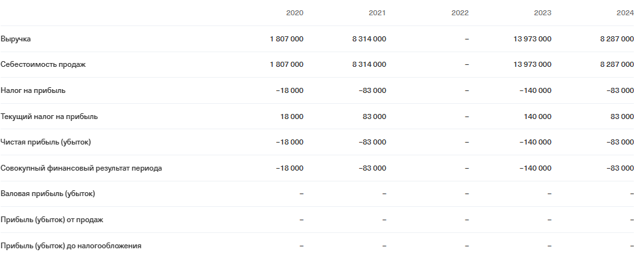Select Прибыль (убыток) от продаж label
Viewport: 644px width, 261px height.
(52, 220)
